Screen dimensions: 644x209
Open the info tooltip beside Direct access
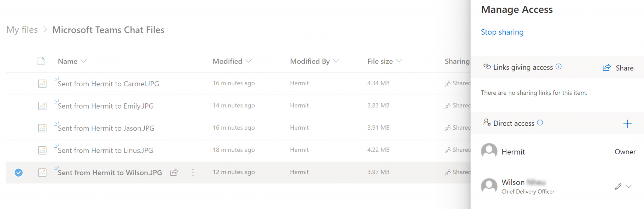click(x=540, y=123)
